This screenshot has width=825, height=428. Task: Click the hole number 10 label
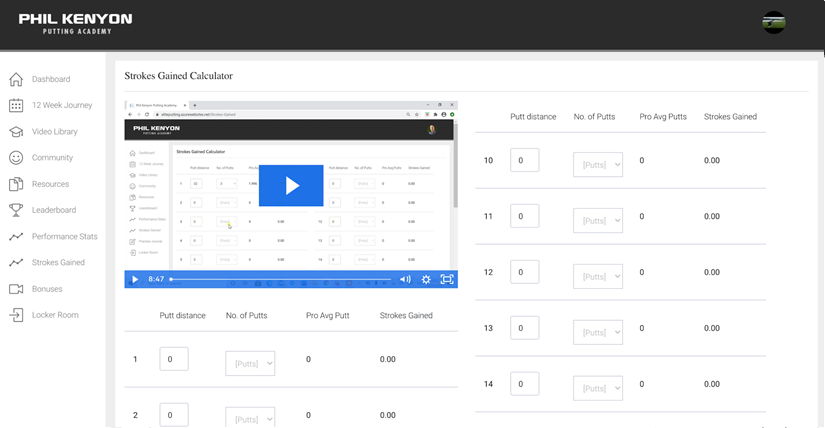coord(488,160)
